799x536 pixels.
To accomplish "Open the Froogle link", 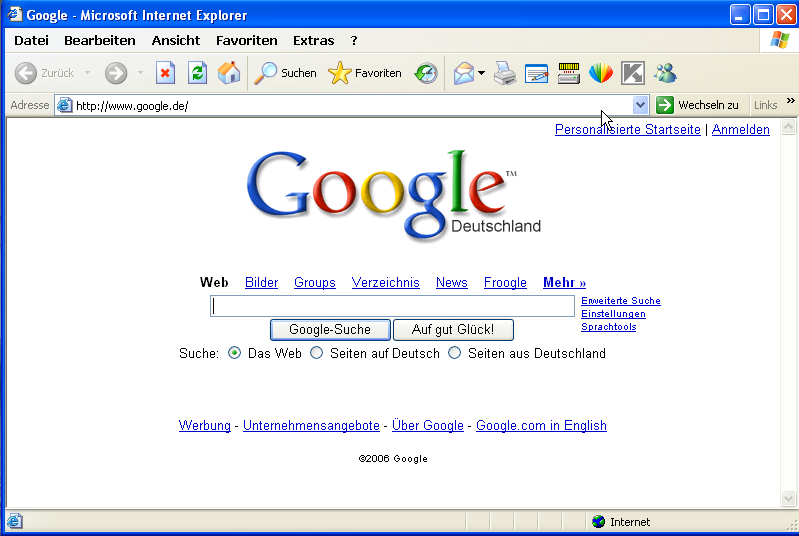I will [x=505, y=282].
